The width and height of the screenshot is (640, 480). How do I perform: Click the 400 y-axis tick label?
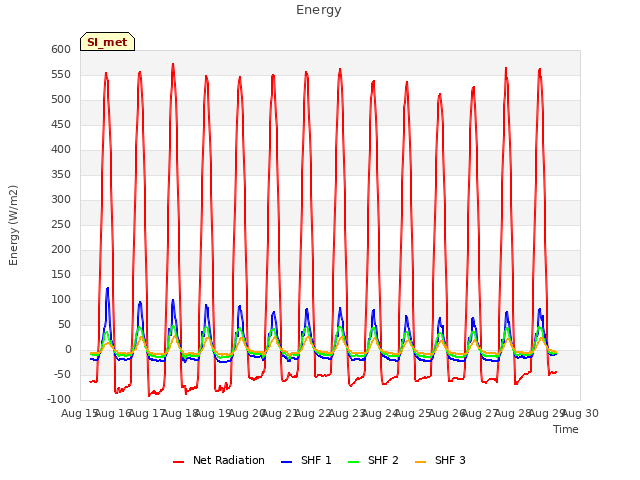[x=61, y=149]
